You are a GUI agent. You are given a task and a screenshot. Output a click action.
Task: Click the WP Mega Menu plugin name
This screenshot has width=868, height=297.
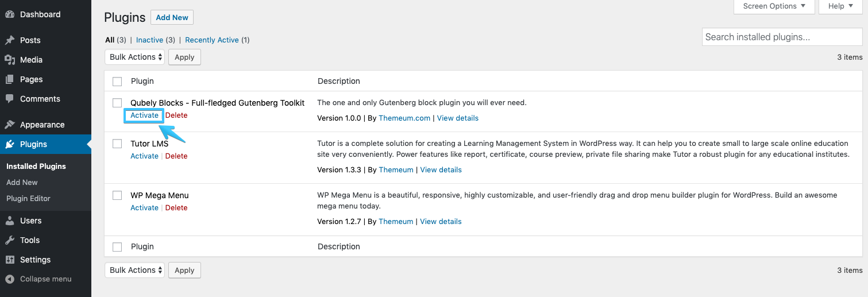[x=160, y=195]
